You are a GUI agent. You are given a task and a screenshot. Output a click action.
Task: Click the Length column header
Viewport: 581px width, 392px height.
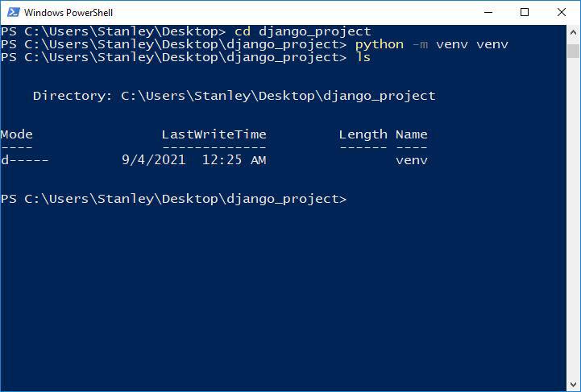pyautogui.click(x=363, y=134)
